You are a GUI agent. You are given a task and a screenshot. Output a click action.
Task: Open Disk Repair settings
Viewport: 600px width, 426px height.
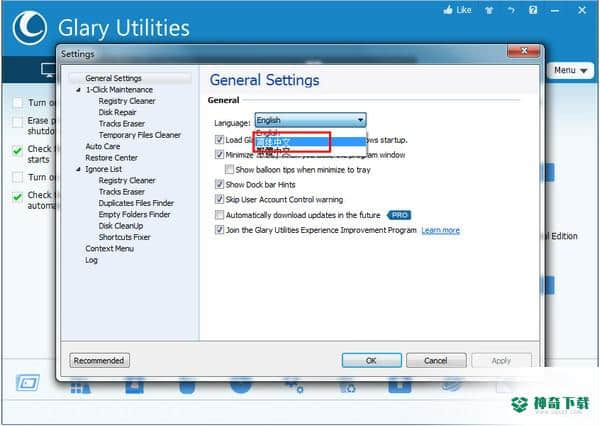click(117, 112)
